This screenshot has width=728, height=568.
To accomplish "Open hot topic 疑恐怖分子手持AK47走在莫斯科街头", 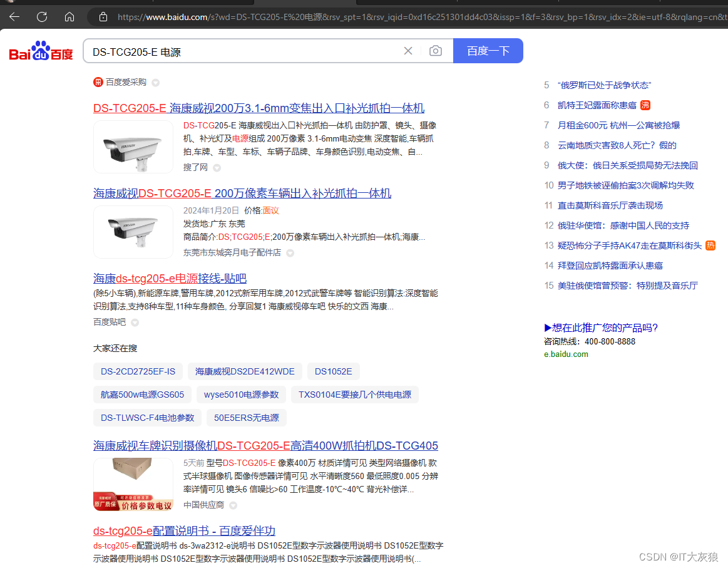I will [x=629, y=245].
